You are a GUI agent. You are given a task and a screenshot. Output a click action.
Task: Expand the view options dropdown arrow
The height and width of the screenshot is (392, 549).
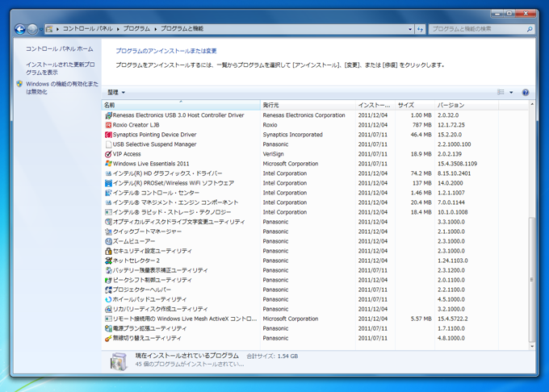[x=511, y=92]
